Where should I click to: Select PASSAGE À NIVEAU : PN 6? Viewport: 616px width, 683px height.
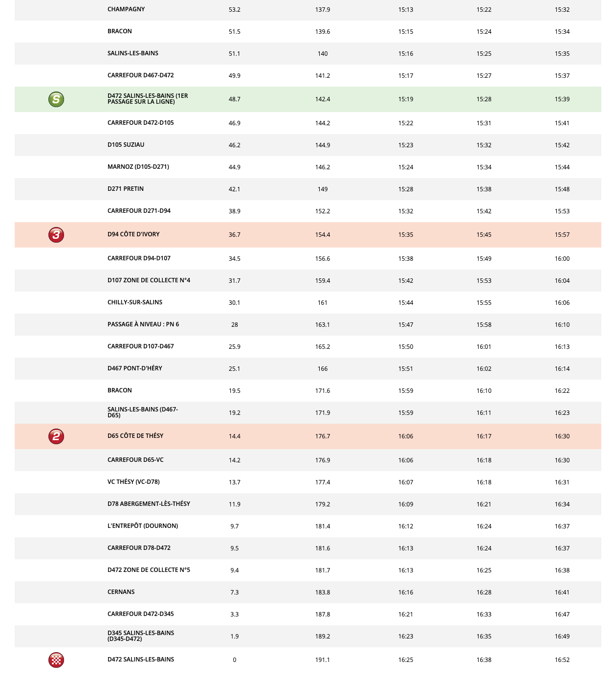click(143, 324)
